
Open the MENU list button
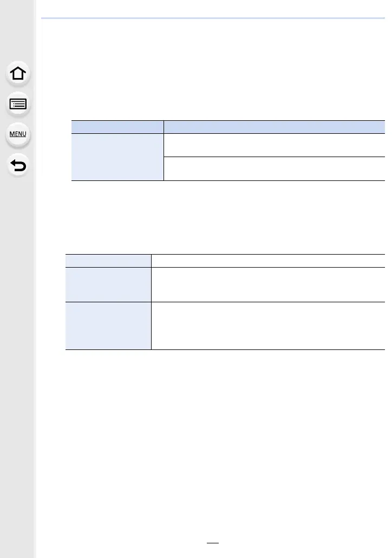(x=18, y=134)
